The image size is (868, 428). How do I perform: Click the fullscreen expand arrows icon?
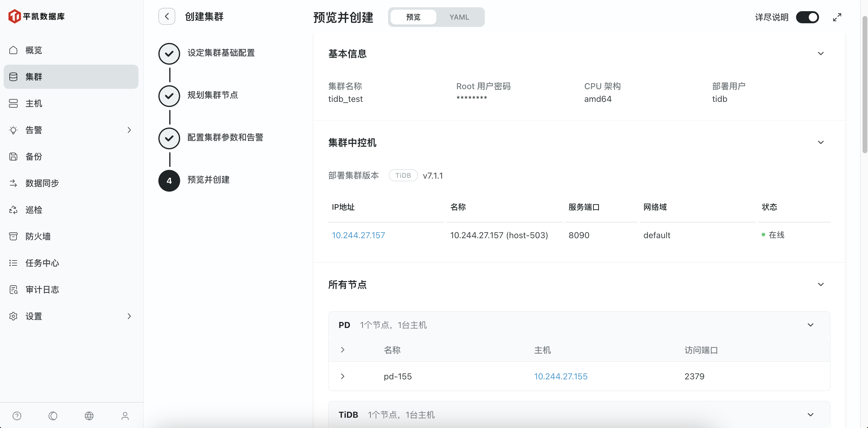(x=837, y=17)
